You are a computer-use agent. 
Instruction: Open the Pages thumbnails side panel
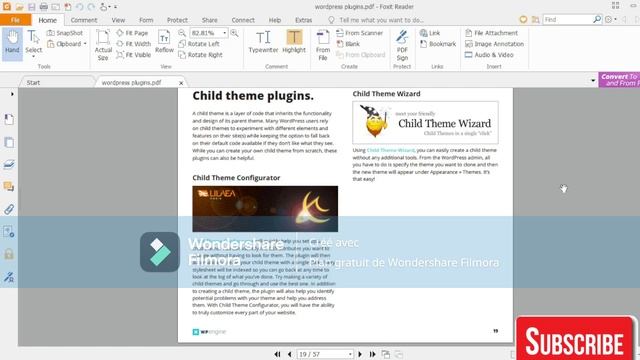point(9,142)
